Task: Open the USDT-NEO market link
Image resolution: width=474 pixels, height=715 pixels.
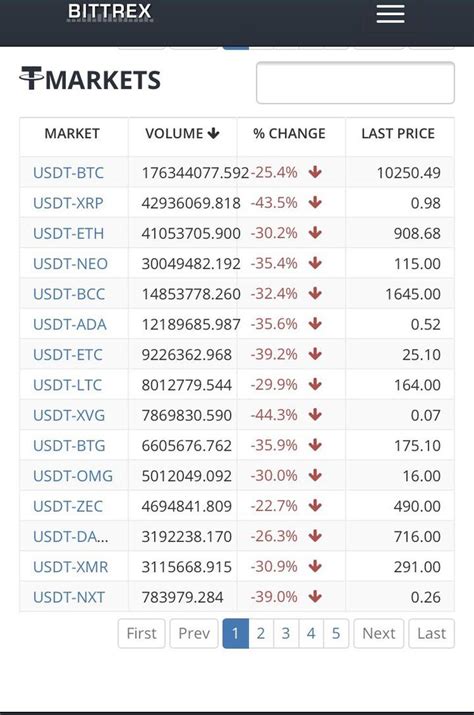Action: point(70,264)
